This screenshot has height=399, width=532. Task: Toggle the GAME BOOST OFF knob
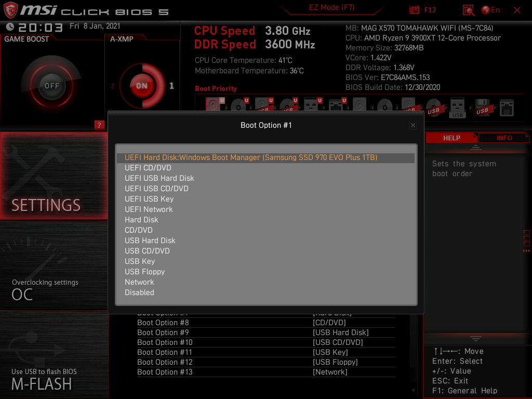(51, 86)
